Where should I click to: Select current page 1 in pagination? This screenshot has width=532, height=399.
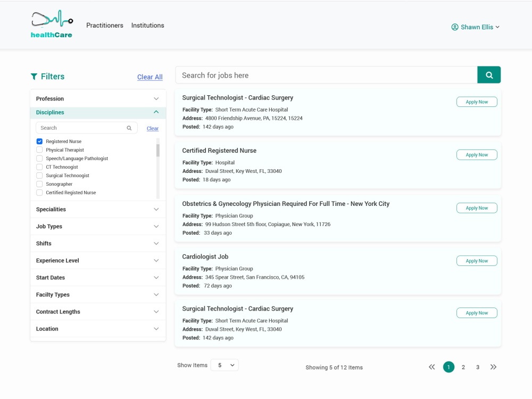click(x=448, y=367)
